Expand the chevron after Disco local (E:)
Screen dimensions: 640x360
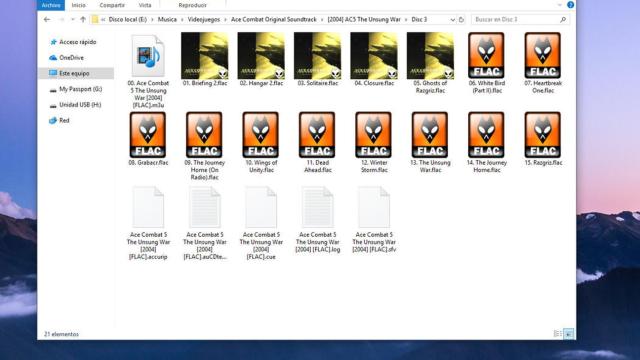click(x=152, y=19)
